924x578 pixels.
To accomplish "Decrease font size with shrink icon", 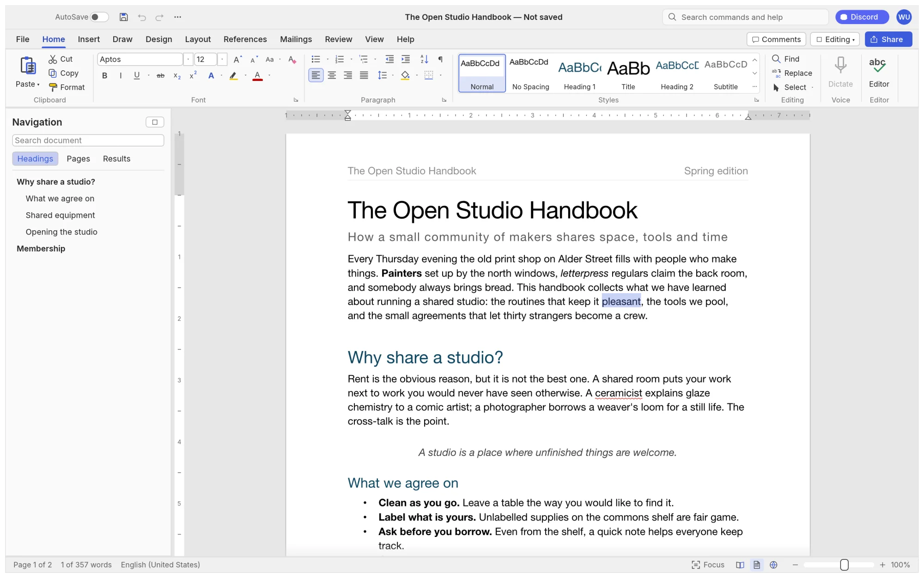I will click(x=254, y=59).
